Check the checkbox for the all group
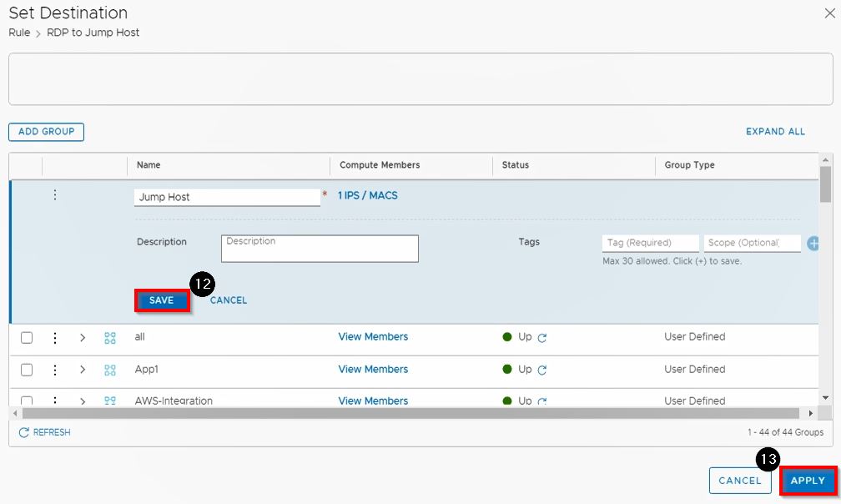Image resolution: width=841 pixels, height=504 pixels. pyautogui.click(x=27, y=338)
